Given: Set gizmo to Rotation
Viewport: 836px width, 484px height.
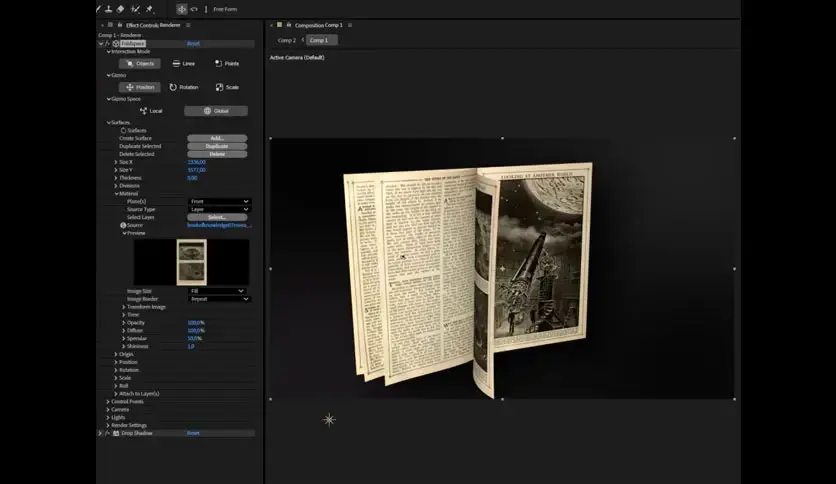Looking at the screenshot, I should (183, 87).
